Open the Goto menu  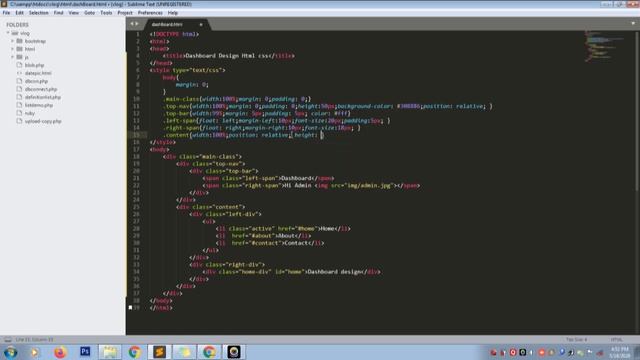click(89, 13)
